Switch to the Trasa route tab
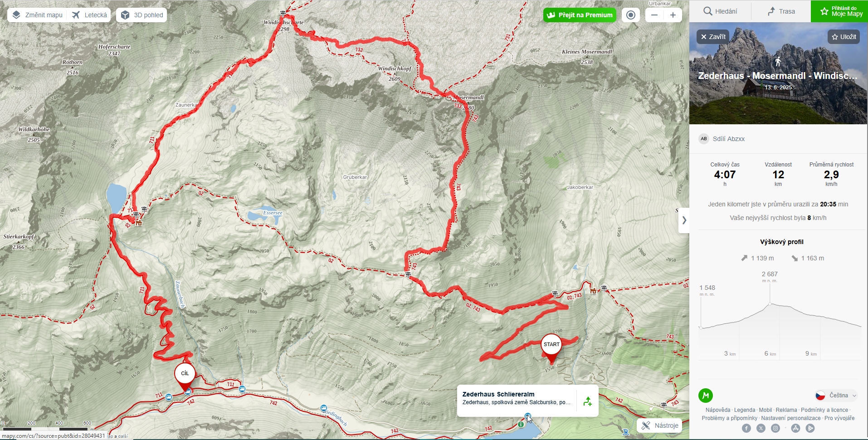 pyautogui.click(x=781, y=11)
